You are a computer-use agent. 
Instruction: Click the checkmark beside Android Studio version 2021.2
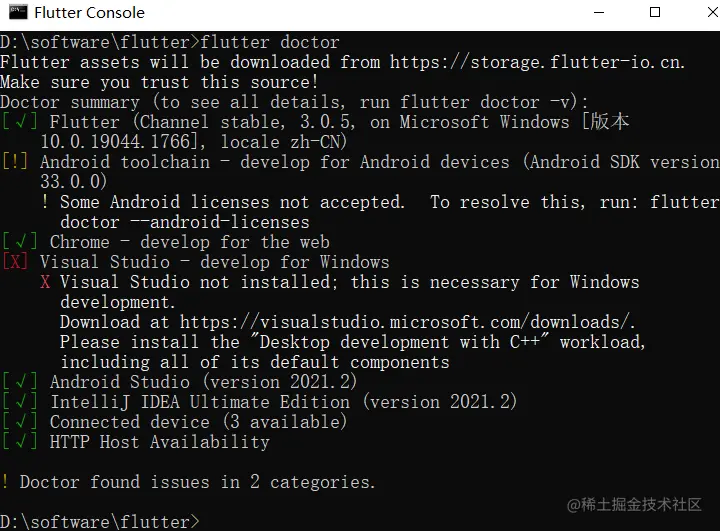tap(19, 382)
